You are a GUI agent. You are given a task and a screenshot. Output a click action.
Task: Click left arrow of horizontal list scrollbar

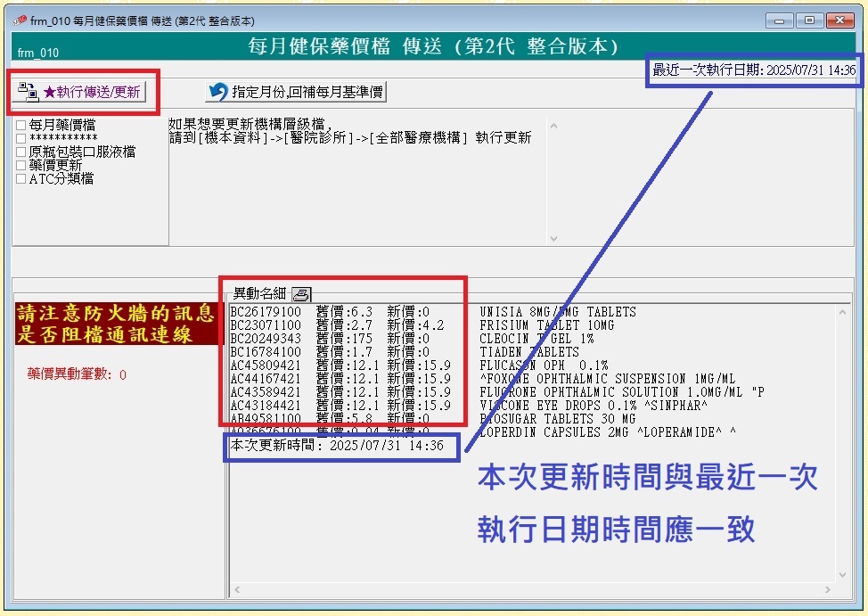click(237, 589)
